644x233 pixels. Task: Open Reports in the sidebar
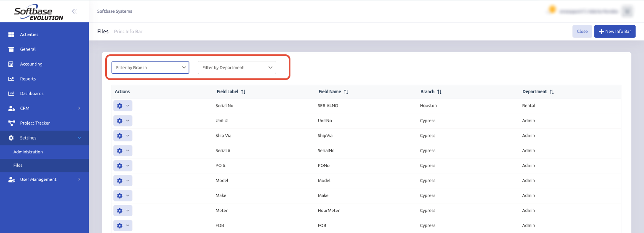coord(44,79)
